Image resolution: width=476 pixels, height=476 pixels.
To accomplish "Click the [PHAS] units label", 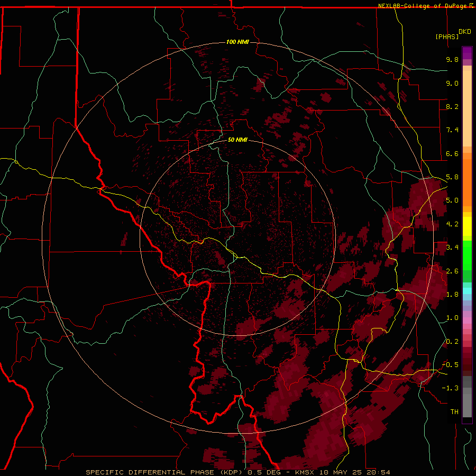I will pyautogui.click(x=447, y=36).
